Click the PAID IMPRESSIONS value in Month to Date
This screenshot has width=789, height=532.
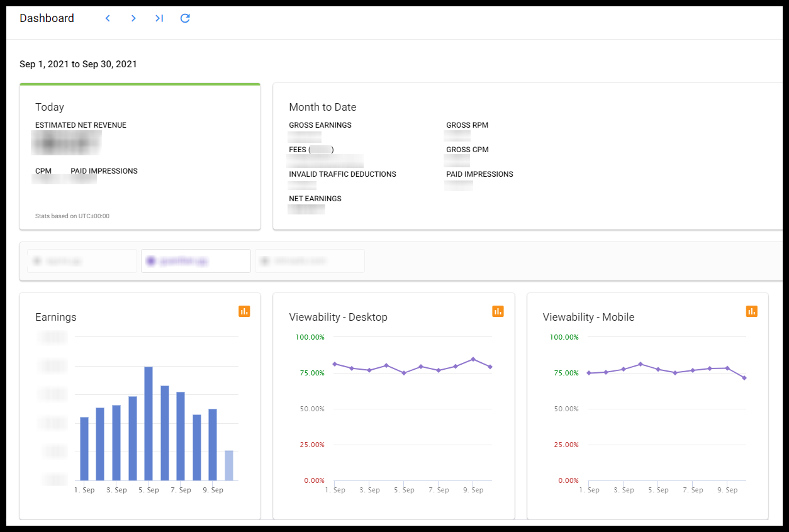(459, 185)
